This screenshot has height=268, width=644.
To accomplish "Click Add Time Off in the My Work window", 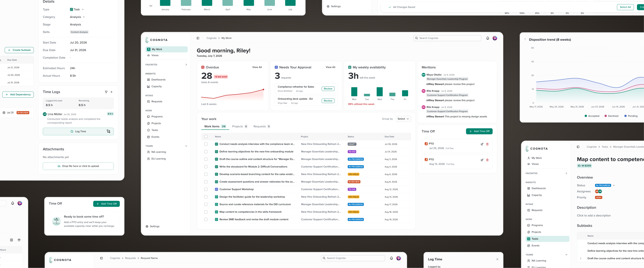I will pos(479,131).
